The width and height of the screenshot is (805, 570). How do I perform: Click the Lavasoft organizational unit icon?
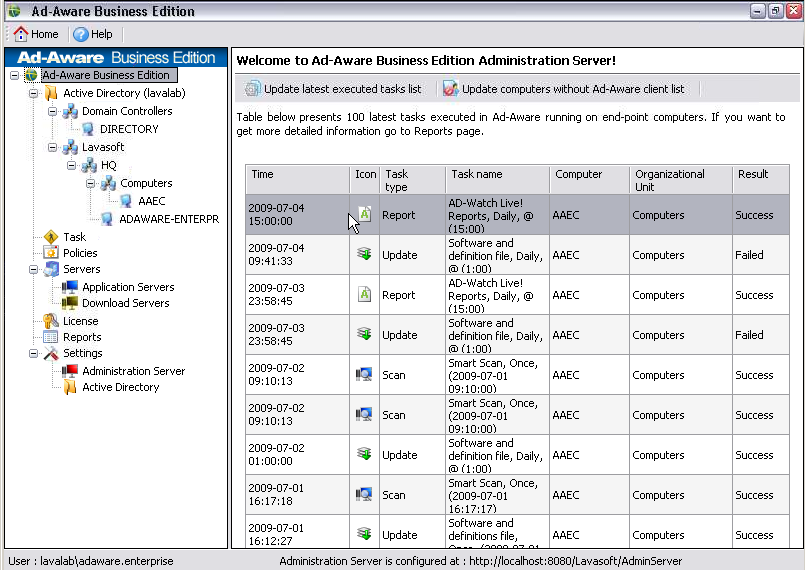click(70, 147)
